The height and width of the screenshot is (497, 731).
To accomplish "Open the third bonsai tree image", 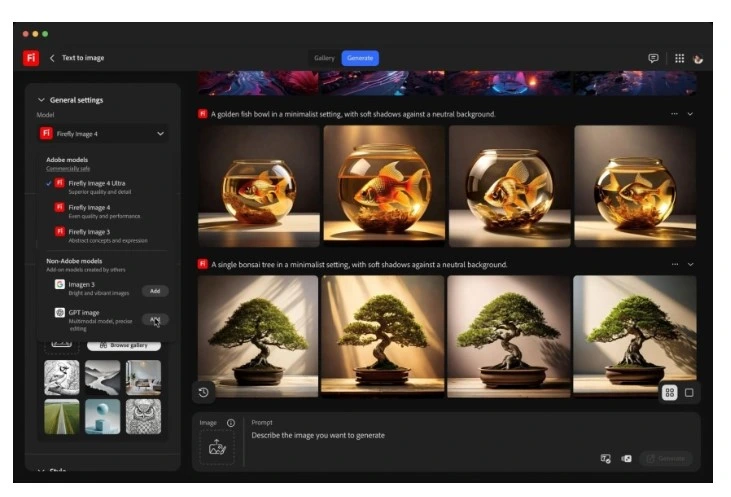I will tap(509, 336).
